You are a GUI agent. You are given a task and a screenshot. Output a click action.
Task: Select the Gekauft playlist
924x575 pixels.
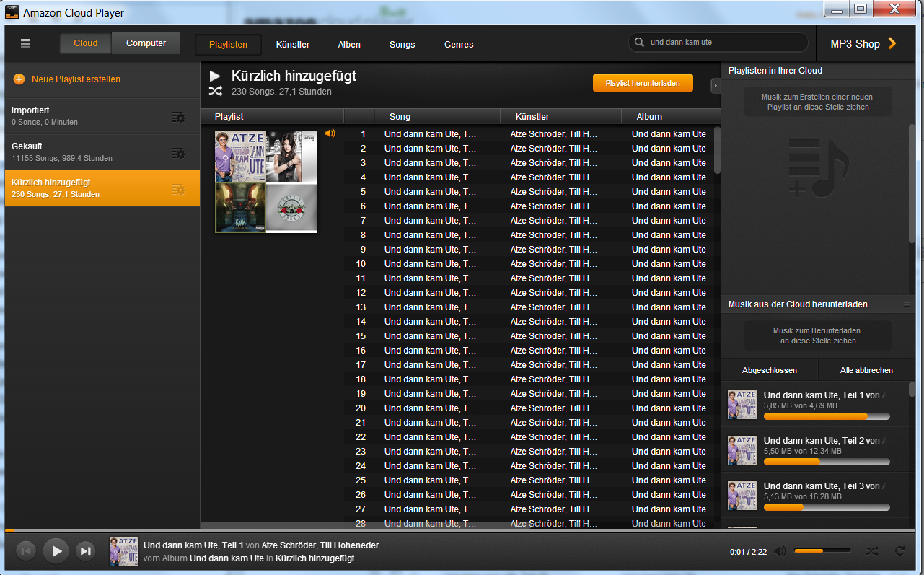[x=102, y=152]
